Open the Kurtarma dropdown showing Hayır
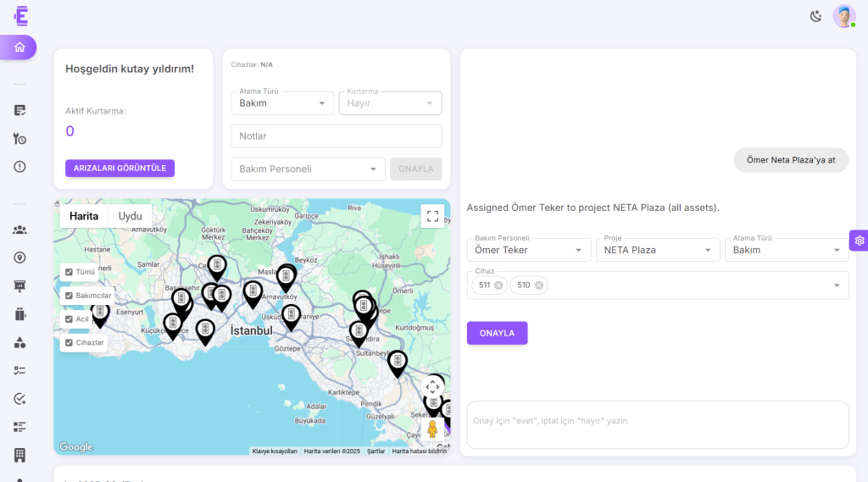 click(x=390, y=103)
